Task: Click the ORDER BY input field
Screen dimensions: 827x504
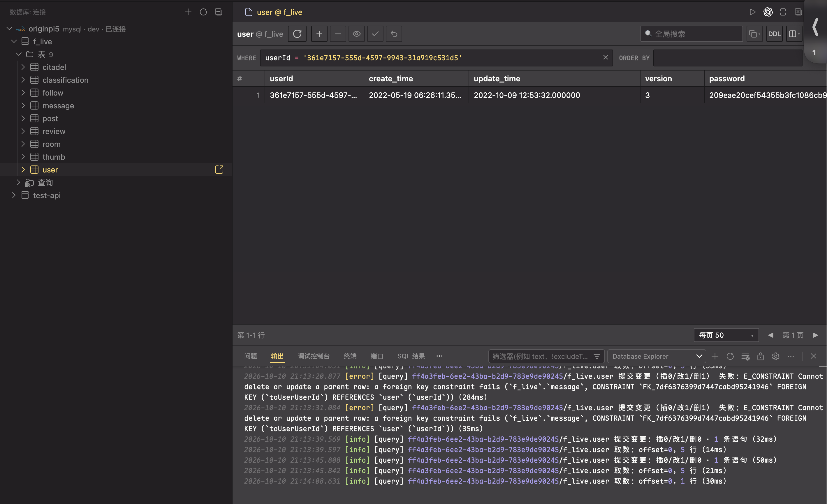Action: tap(728, 58)
